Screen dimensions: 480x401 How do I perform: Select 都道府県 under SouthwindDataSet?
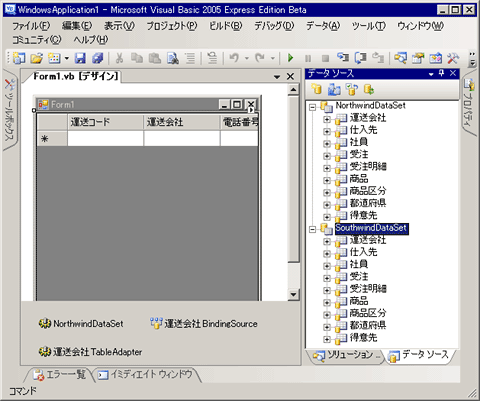click(368, 325)
